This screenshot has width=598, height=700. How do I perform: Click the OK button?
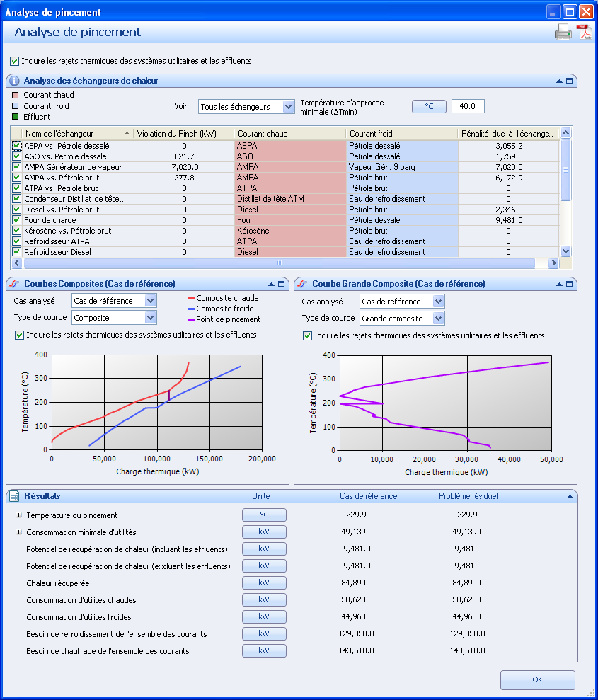pyautogui.click(x=537, y=680)
